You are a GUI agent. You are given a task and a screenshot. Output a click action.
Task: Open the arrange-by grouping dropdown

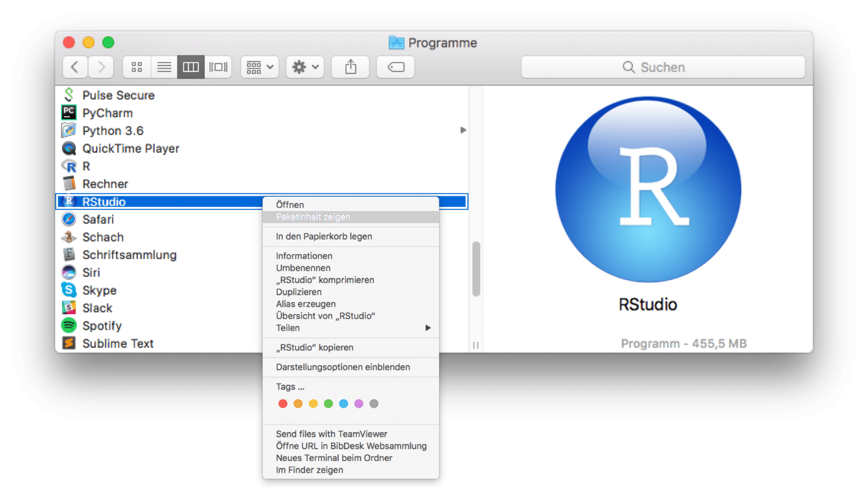click(260, 67)
